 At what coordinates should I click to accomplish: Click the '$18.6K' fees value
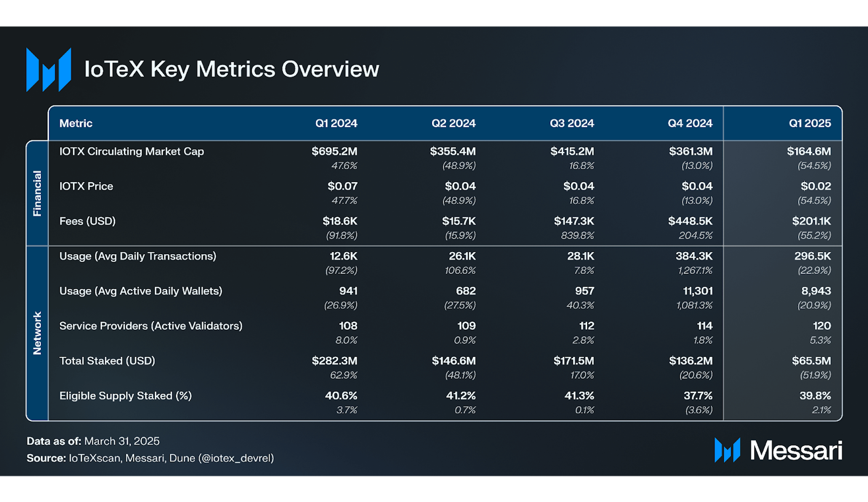340,221
